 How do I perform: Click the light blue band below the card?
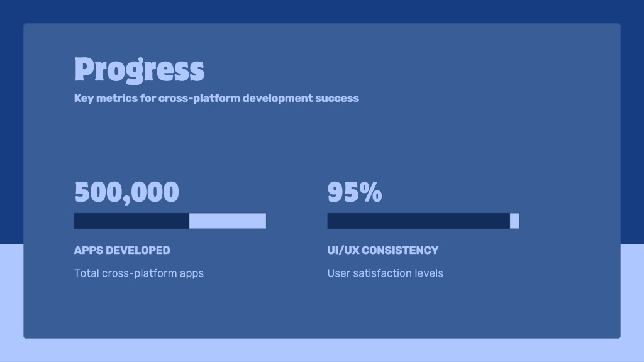(x=322, y=350)
